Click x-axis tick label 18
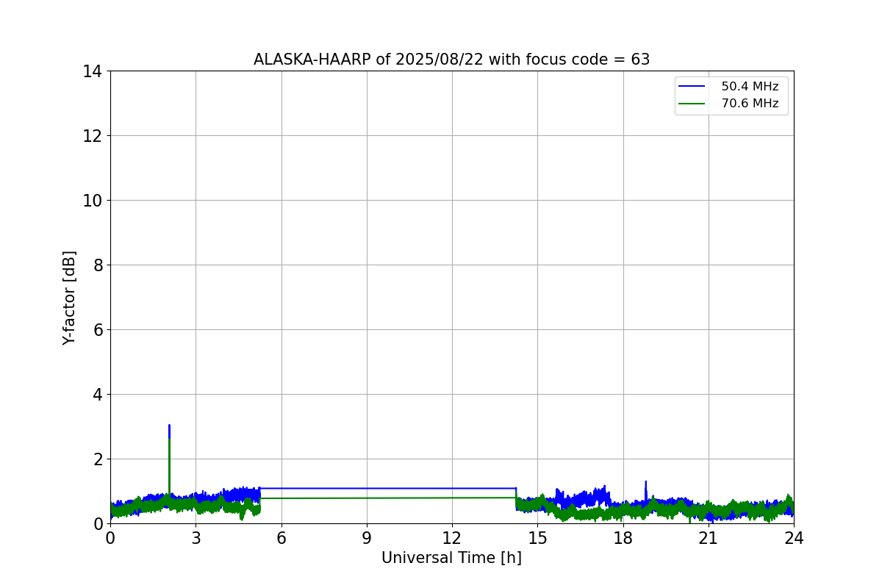 623,537
